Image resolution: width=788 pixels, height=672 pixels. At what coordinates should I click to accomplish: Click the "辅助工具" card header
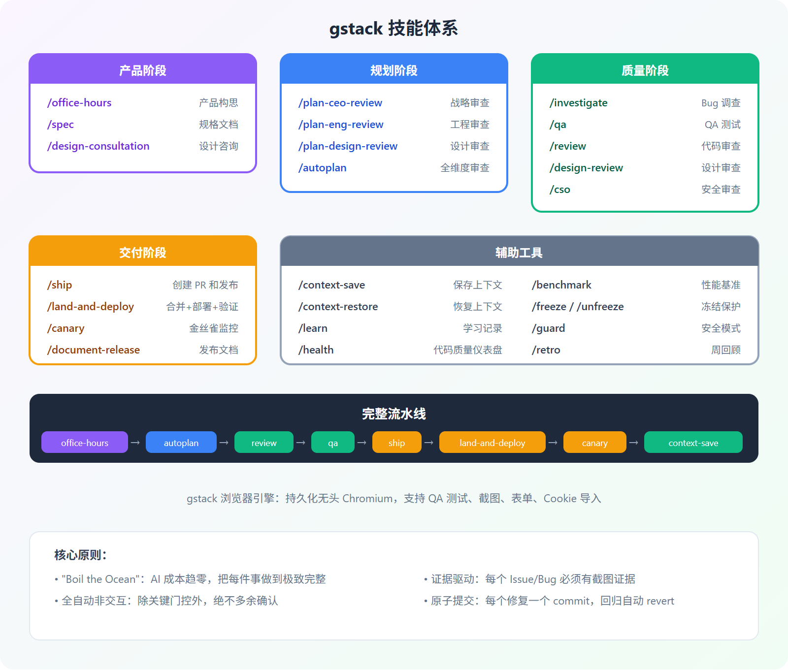520,252
